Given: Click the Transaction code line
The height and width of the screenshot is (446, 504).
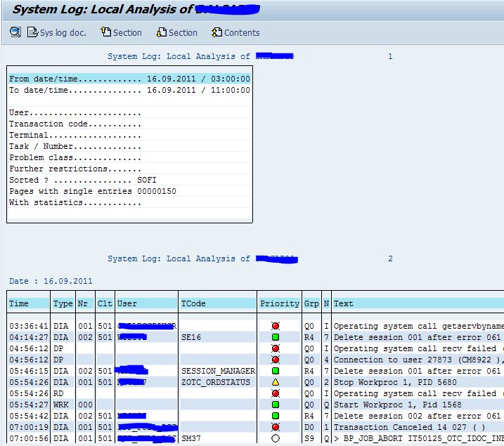Looking at the screenshot, I should 129,124.
